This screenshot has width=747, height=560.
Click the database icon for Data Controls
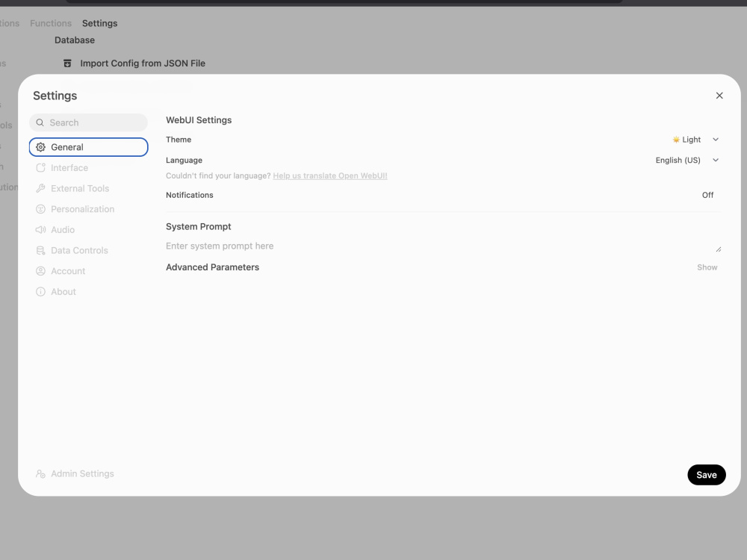(40, 250)
